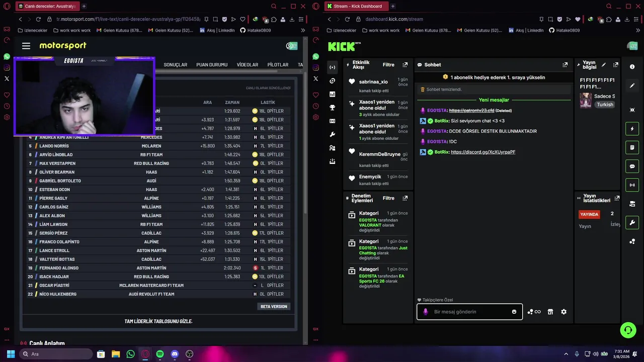This screenshot has height=362, width=644.
Task: Open chat settings gear icon
Action: pos(563,312)
